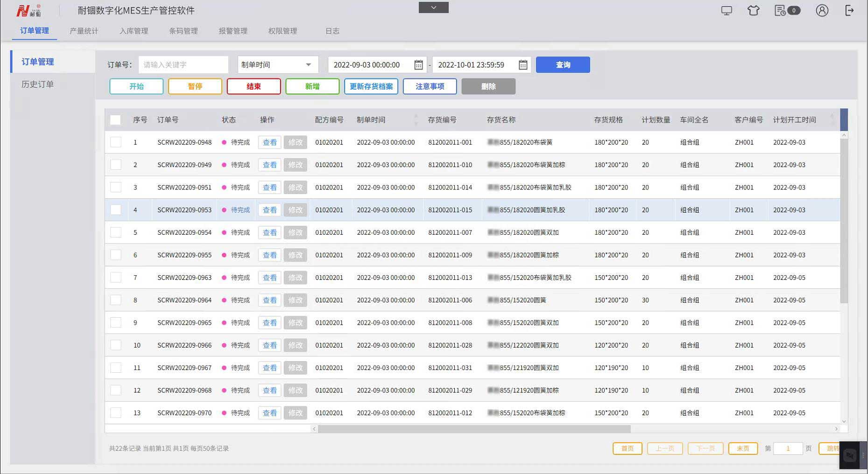Viewport: 868px width, 474px height.
Task: Switch to 权限管理 tab
Action: [x=282, y=31]
